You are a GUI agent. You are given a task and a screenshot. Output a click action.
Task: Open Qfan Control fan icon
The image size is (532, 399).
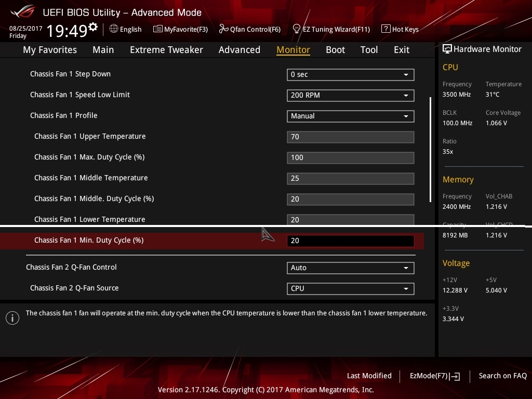223,29
